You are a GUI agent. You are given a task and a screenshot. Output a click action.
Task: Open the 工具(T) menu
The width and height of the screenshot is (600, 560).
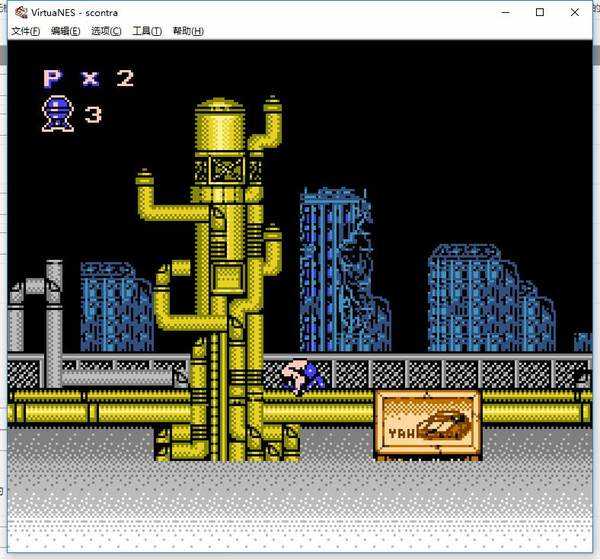[x=147, y=31]
